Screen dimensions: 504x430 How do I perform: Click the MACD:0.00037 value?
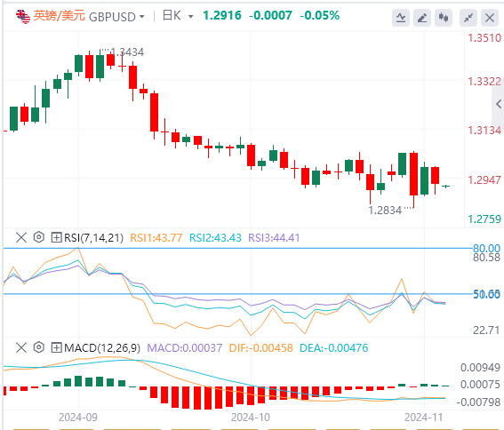click(x=185, y=347)
